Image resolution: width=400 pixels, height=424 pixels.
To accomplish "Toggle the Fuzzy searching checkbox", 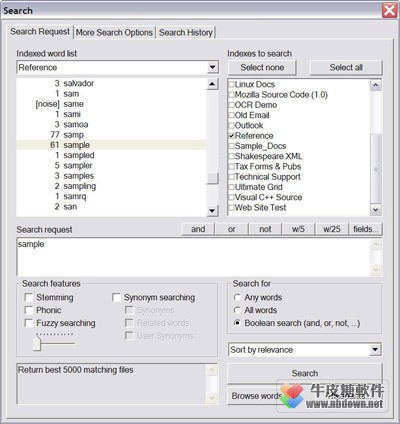I will coord(29,323).
